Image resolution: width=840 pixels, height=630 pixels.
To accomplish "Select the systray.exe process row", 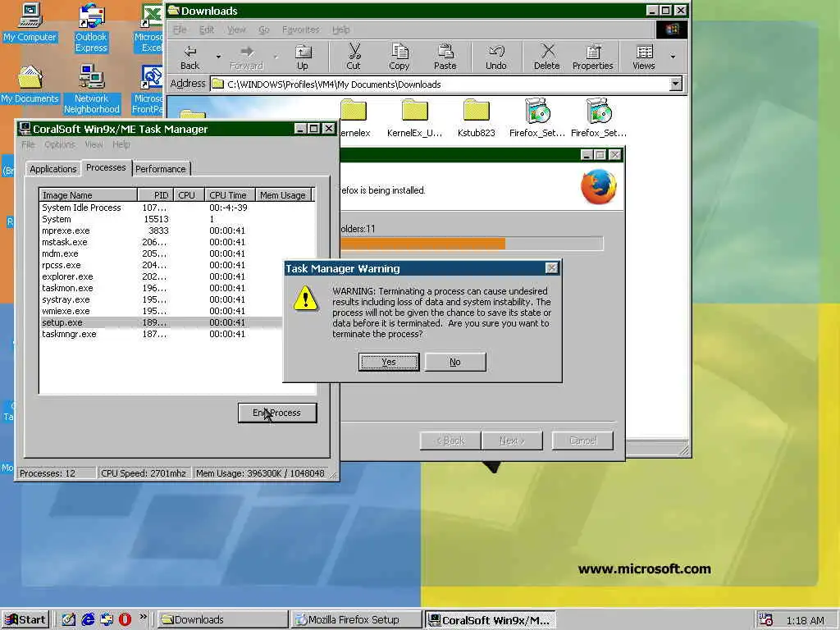I will (161, 299).
